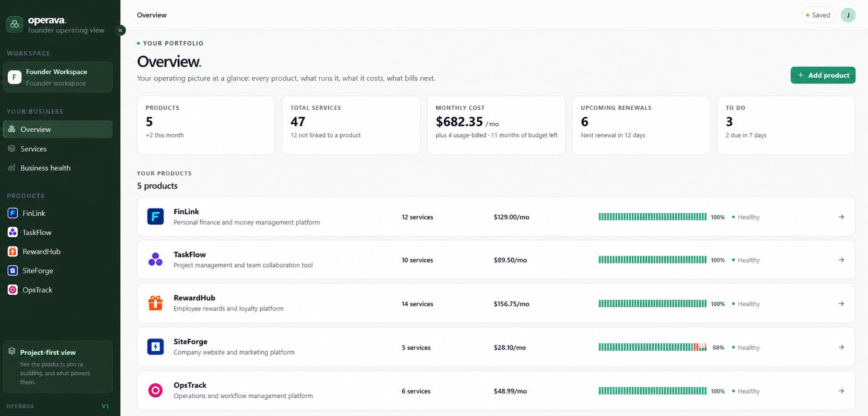This screenshot has height=416, width=868.
Task: Click the Operava logo icon
Action: click(14, 24)
